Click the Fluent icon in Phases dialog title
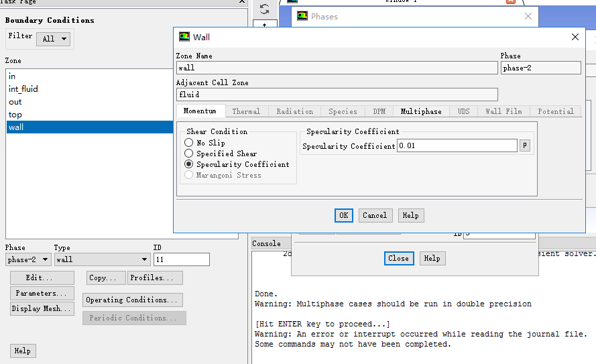The width and height of the screenshot is (596, 364). [x=302, y=16]
